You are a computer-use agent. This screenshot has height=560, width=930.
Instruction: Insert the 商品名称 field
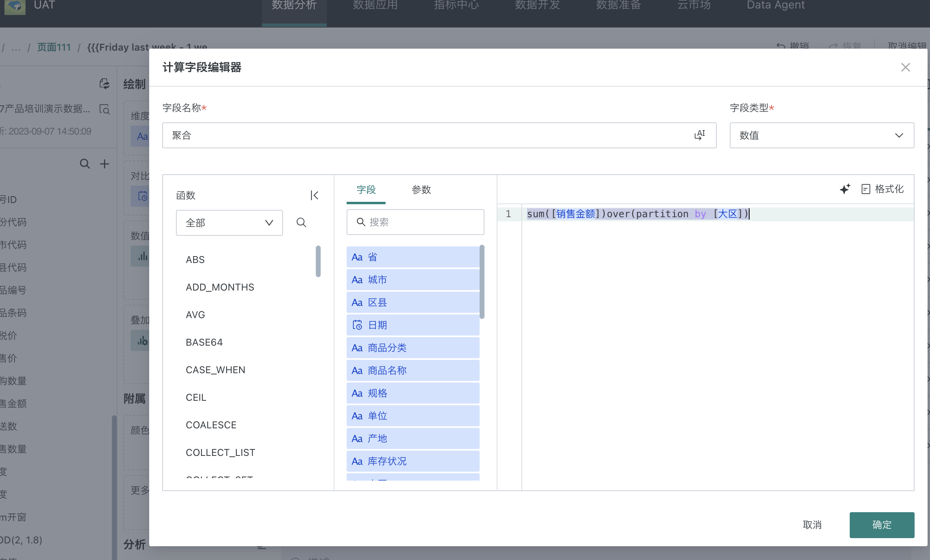coord(413,370)
